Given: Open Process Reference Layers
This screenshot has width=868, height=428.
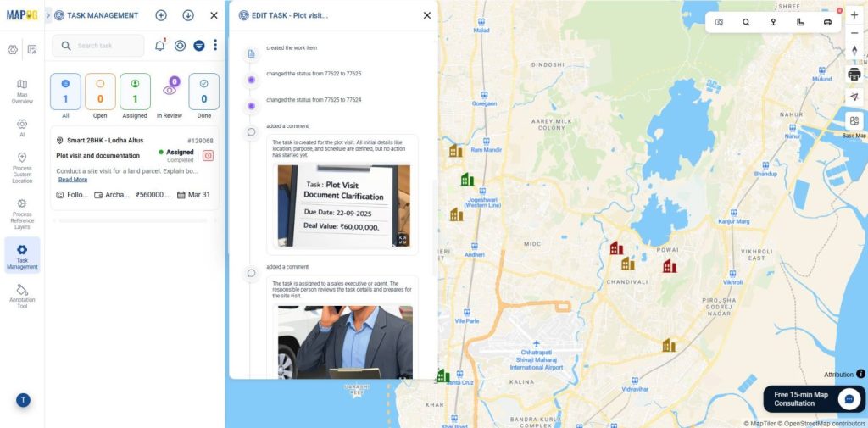Looking at the screenshot, I should [x=22, y=214].
